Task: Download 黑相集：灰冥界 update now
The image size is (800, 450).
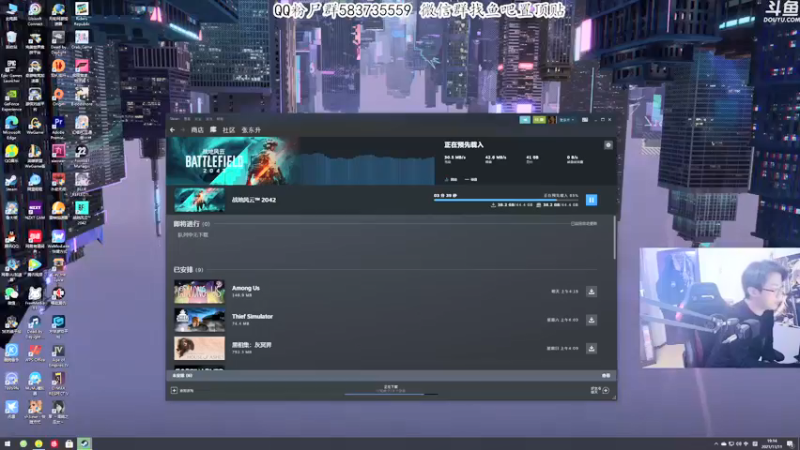Action: click(591, 348)
